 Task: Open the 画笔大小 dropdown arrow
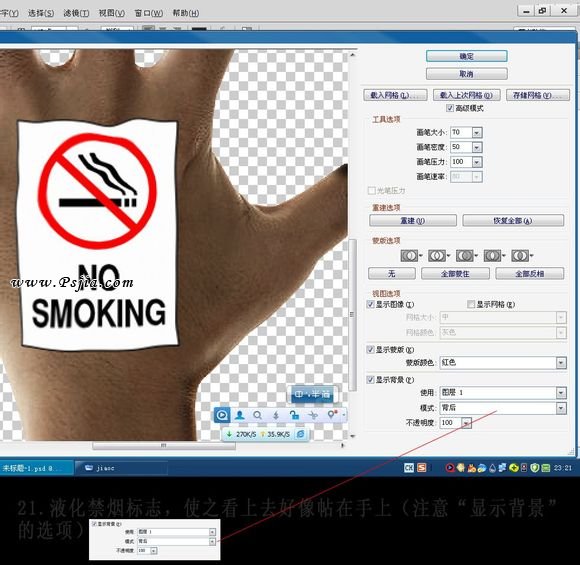coord(477,132)
